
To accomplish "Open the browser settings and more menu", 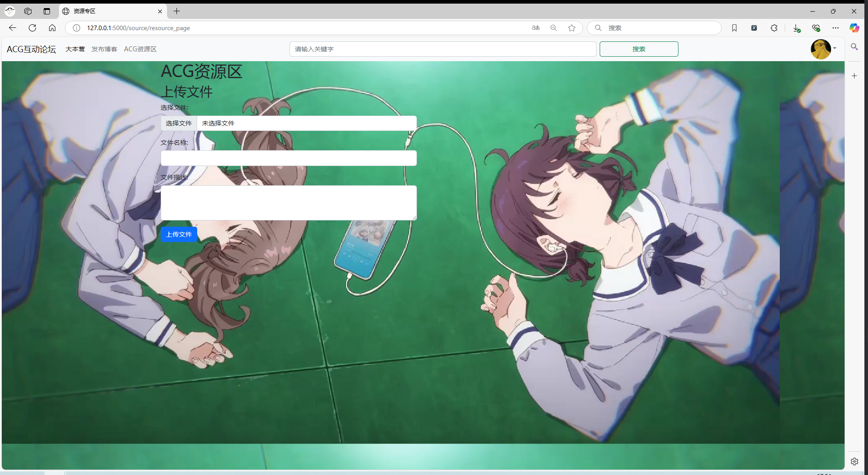I will (836, 28).
